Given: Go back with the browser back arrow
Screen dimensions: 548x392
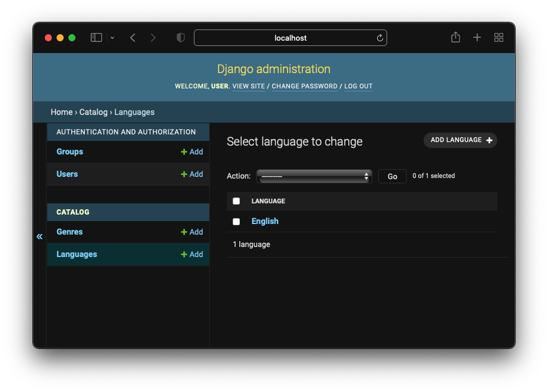Looking at the screenshot, I should click(x=133, y=37).
